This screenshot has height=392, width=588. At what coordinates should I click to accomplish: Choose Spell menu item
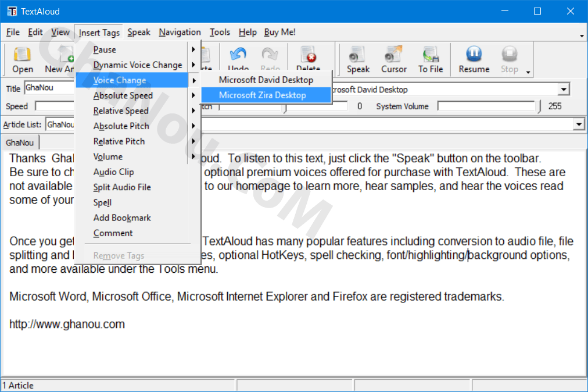[x=138, y=203]
